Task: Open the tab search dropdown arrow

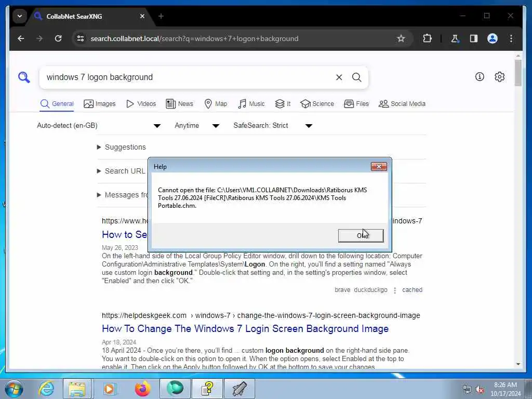Action: (x=20, y=16)
